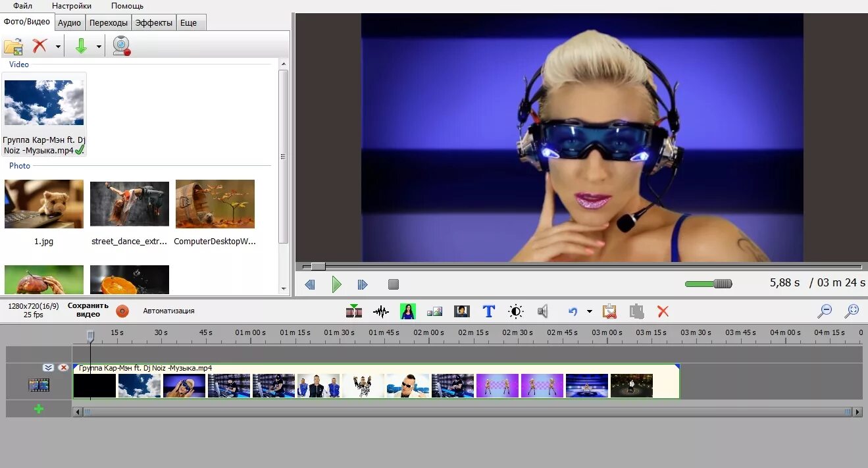Click the Автоматизация button

click(168, 311)
